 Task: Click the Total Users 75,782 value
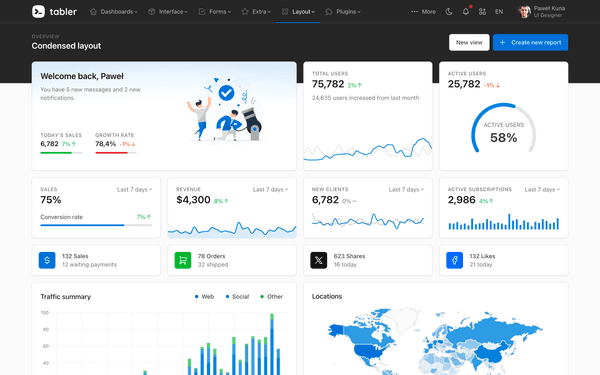[x=328, y=84]
